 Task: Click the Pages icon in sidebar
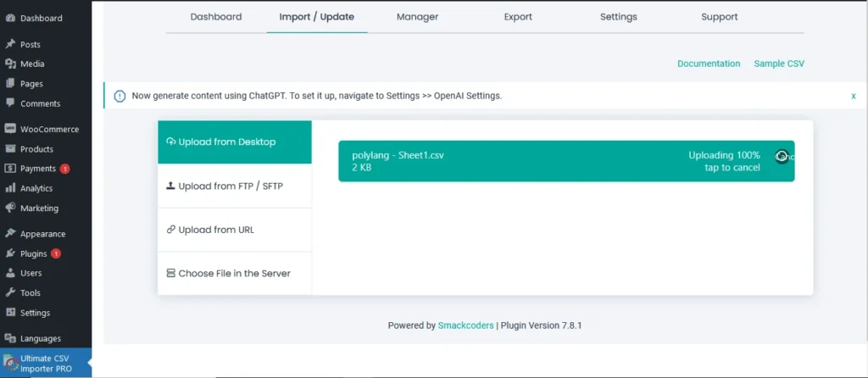[x=10, y=84]
